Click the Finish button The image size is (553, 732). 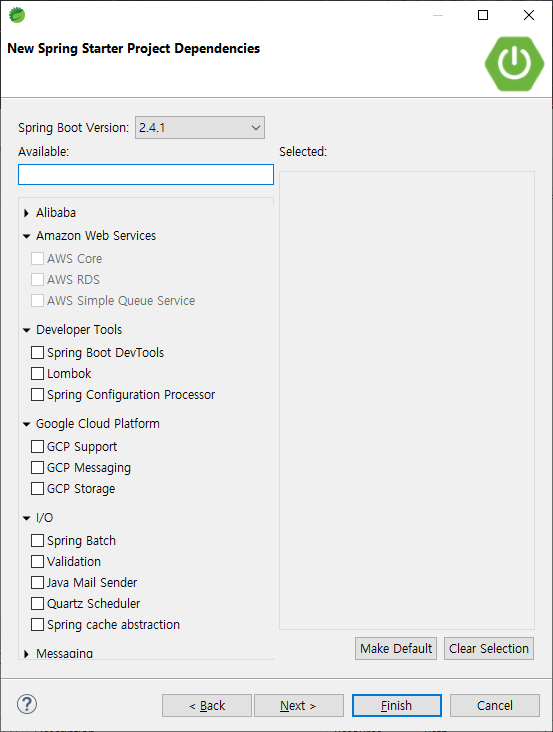click(397, 705)
